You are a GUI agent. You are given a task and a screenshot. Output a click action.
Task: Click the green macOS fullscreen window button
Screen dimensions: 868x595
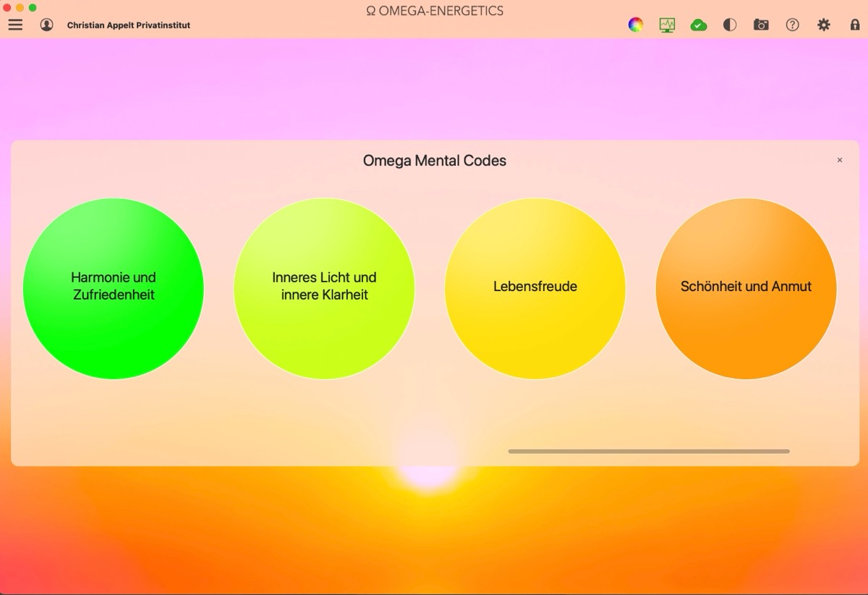pyautogui.click(x=33, y=7)
